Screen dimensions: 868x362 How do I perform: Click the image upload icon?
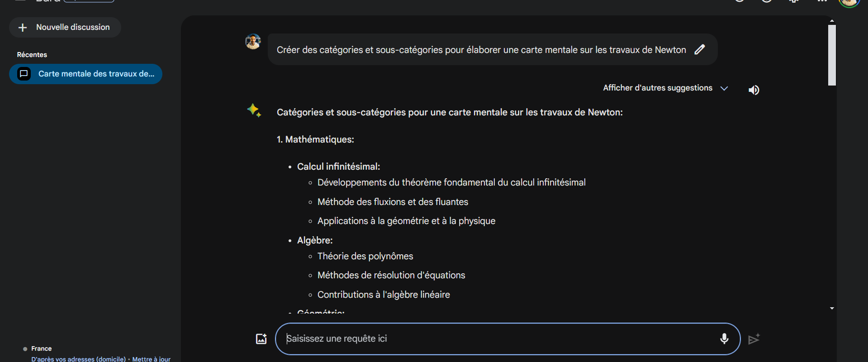[261, 339]
